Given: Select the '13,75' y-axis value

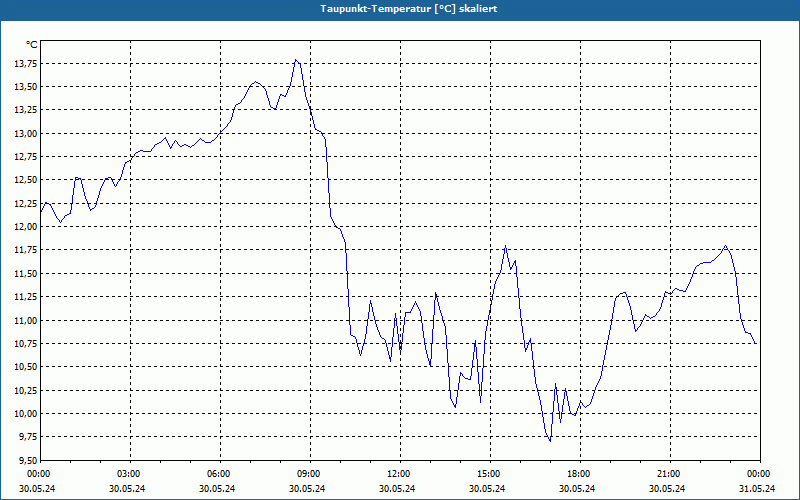Looking at the screenshot, I should pos(26,64).
